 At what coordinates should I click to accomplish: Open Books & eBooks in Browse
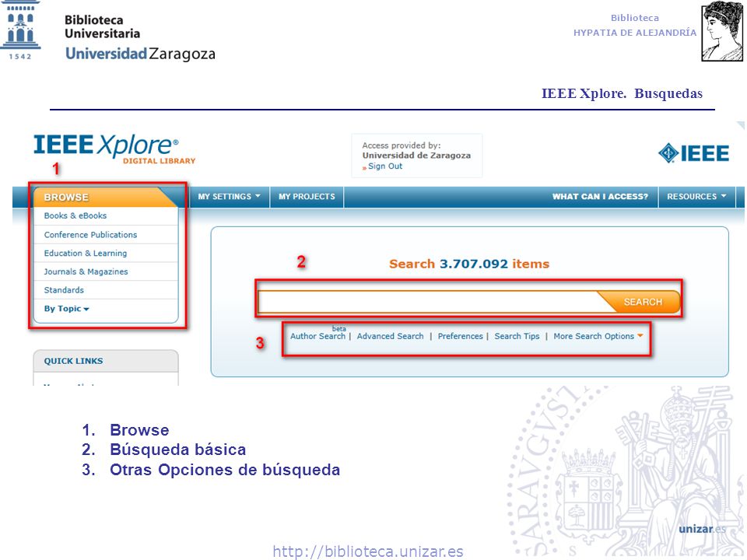pos(75,215)
